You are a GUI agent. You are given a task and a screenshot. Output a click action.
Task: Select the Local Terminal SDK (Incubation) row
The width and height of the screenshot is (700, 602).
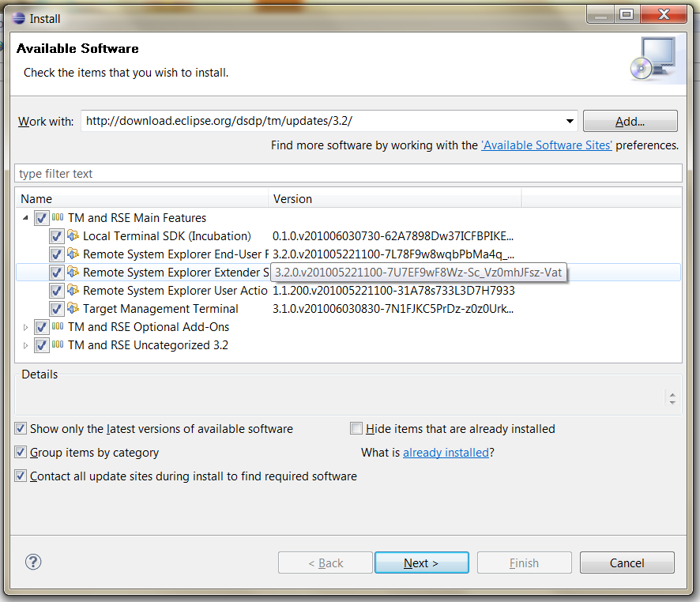coord(348,236)
